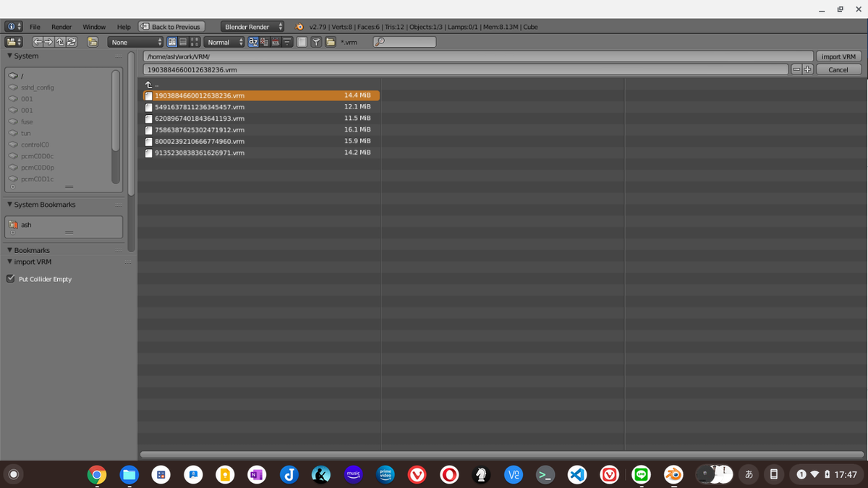This screenshot has height=488, width=868.
Task: Select file 9135230838361626971.vrm
Action: click(x=261, y=153)
